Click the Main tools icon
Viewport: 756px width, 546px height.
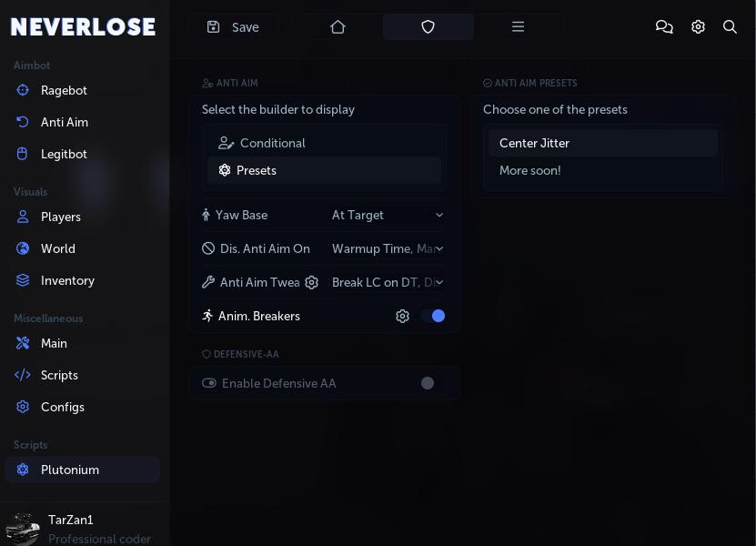[x=23, y=343]
